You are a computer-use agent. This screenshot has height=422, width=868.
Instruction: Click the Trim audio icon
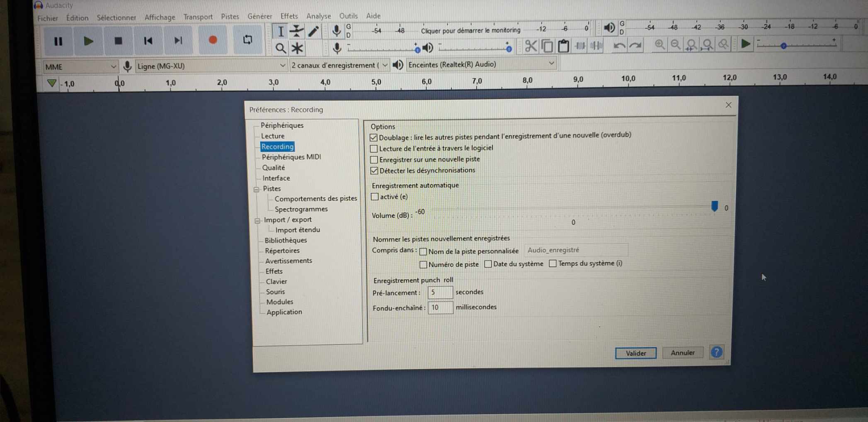tap(580, 45)
